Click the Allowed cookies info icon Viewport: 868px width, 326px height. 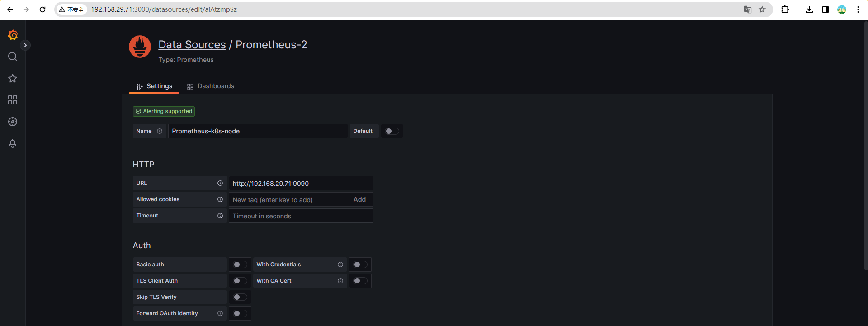220,199
